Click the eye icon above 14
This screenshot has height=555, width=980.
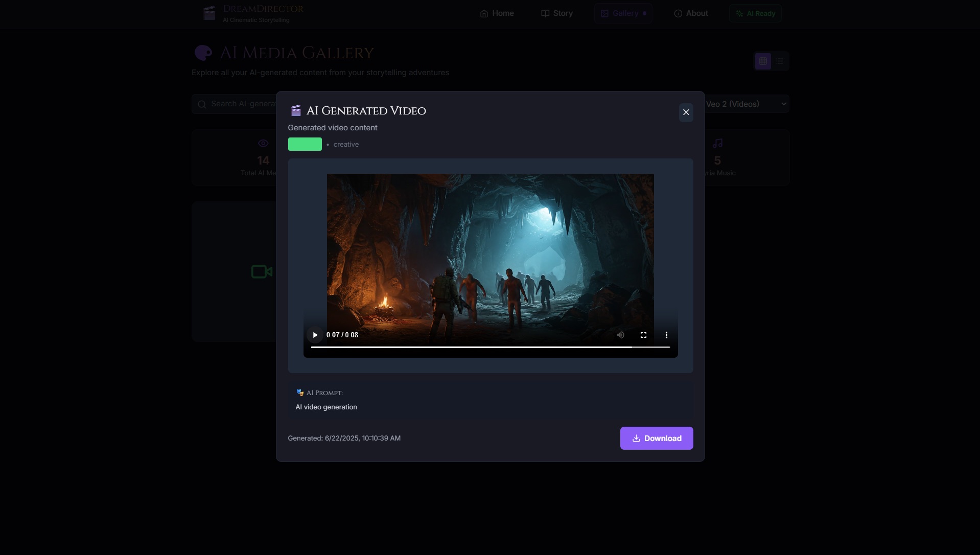coord(263,144)
